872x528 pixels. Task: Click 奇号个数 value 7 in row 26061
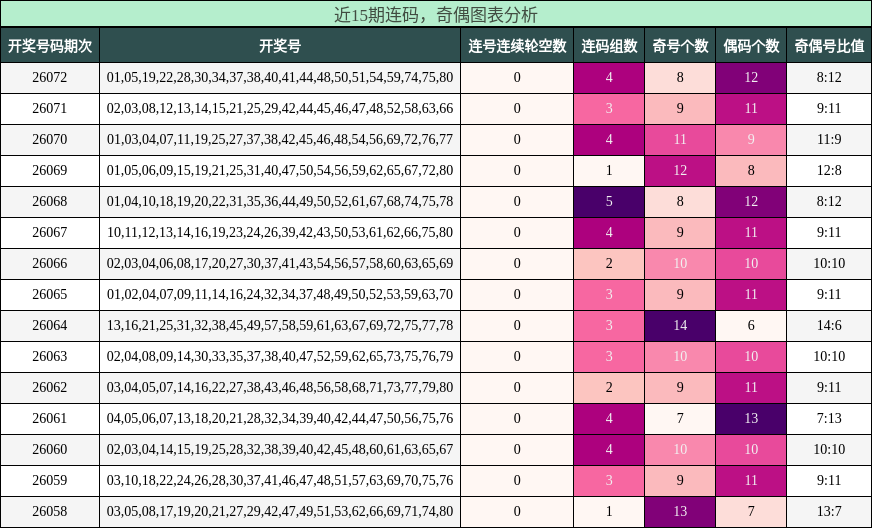[680, 418]
